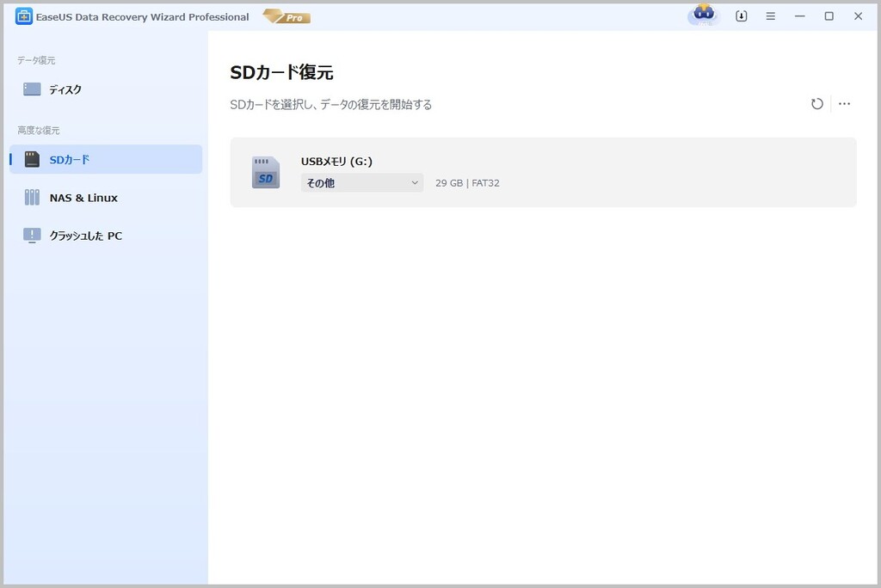
Task: Click the gold Pro badge
Action: point(287,17)
